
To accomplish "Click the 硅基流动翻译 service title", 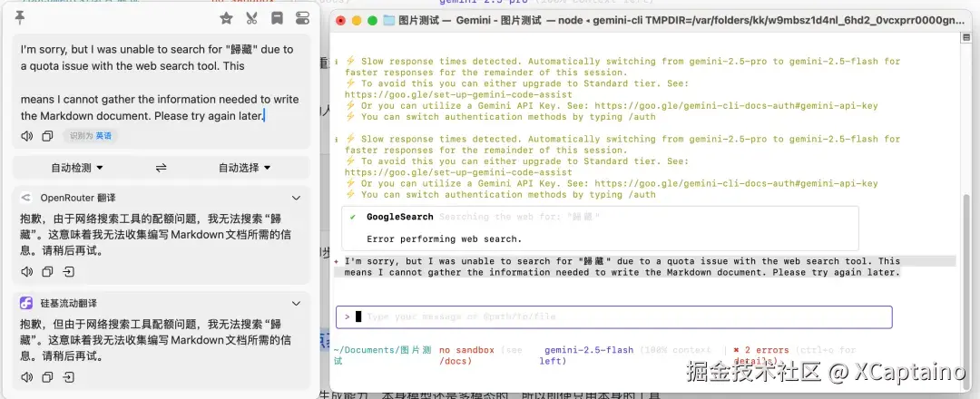I will tap(69, 304).
